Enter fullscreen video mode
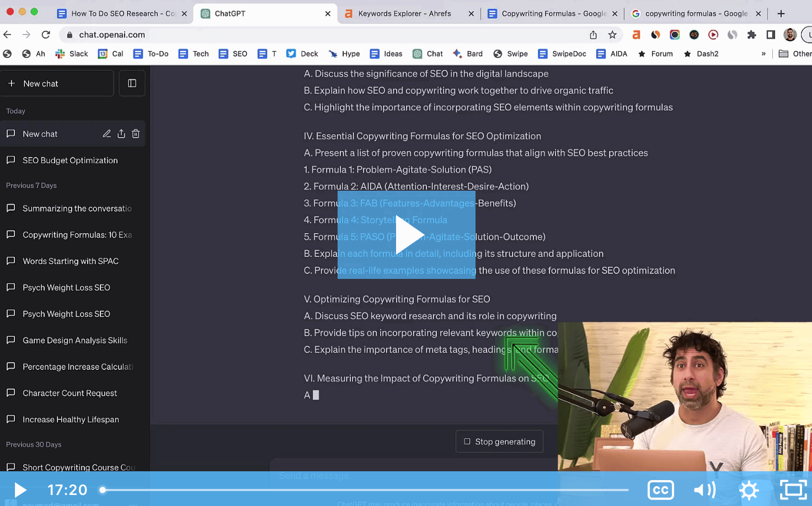The height and width of the screenshot is (506, 812). pyautogui.click(x=793, y=490)
